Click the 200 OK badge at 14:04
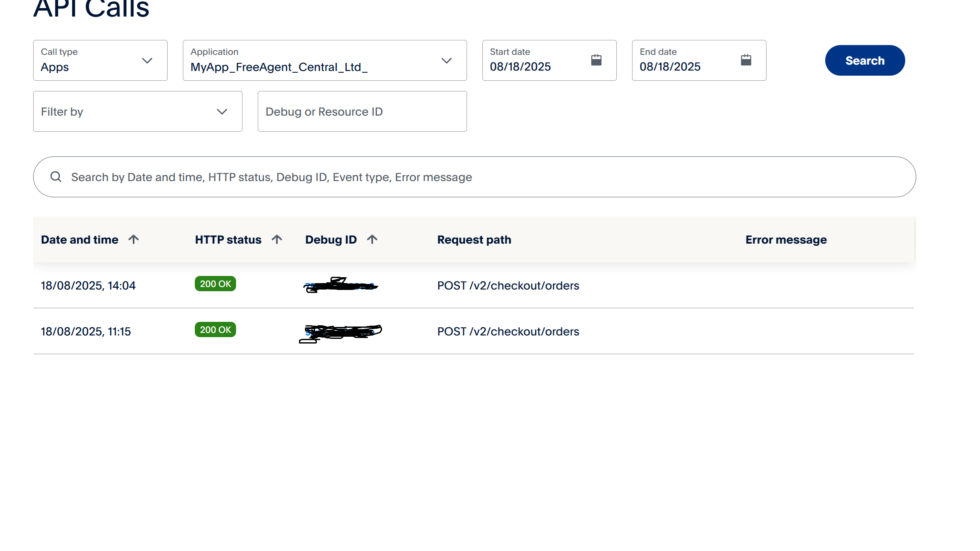 point(215,284)
